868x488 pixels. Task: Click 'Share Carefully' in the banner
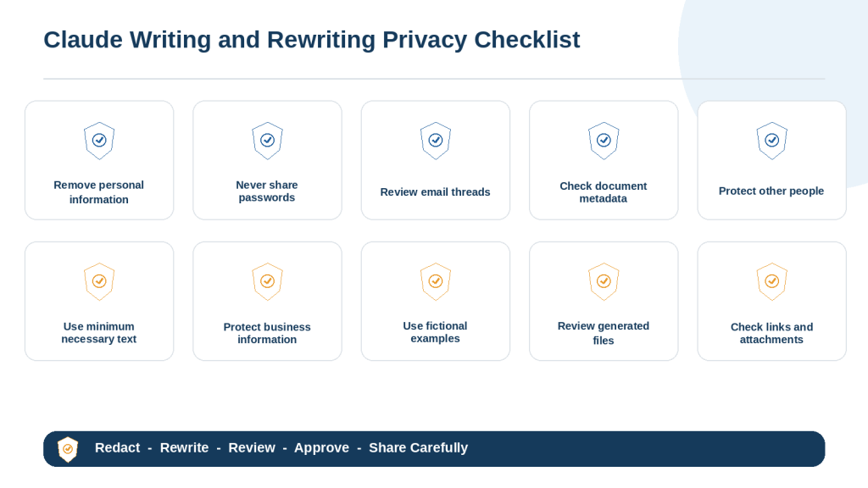point(419,448)
